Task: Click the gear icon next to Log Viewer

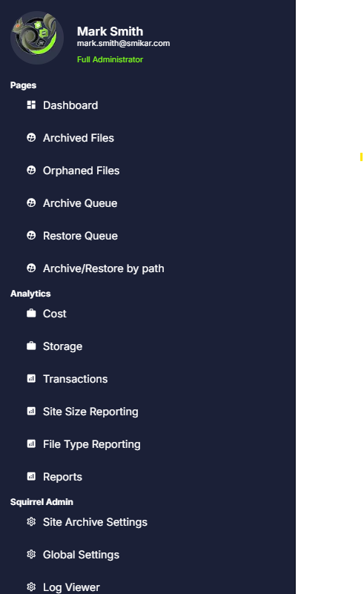Action: tap(31, 587)
